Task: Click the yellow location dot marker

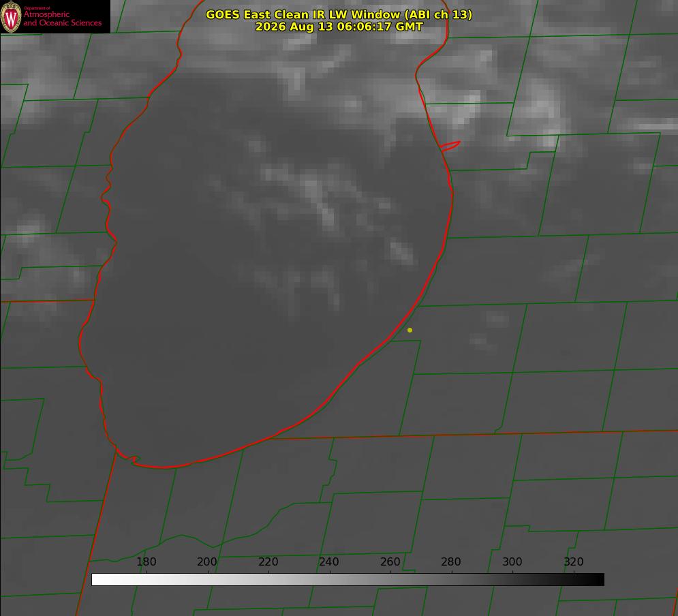Action: tap(410, 330)
